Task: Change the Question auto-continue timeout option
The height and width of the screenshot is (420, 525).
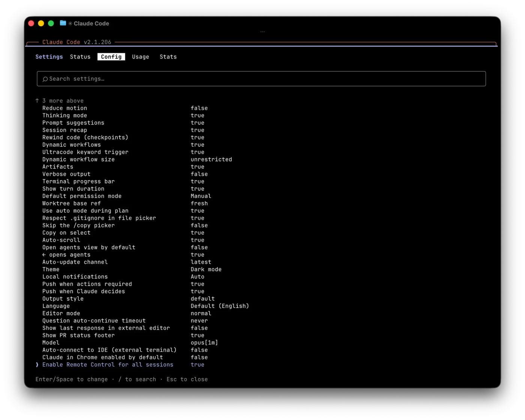Action: (125, 321)
